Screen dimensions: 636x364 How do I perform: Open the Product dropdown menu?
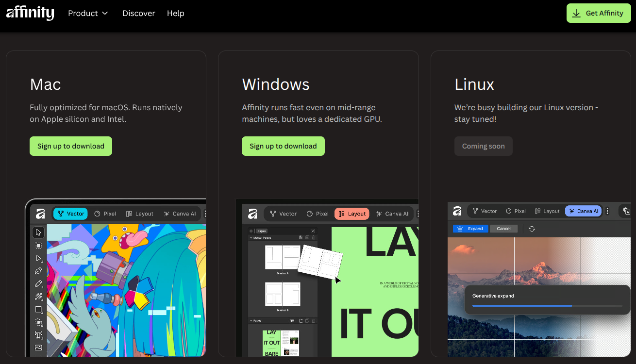pos(88,13)
